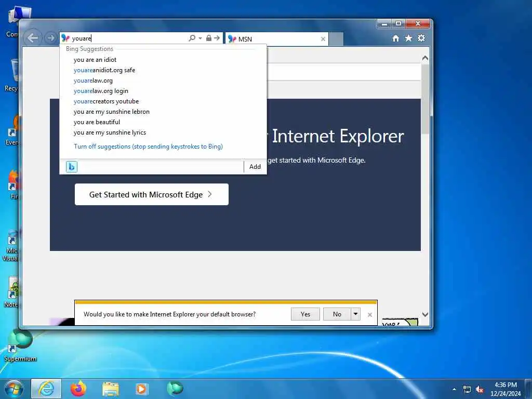This screenshot has height=399, width=532.
Task: Open Supermium from the taskbar
Action: point(175,388)
